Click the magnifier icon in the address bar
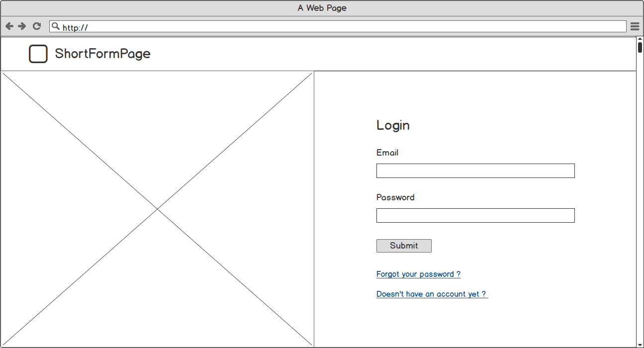This screenshot has width=644, height=348. coord(56,26)
